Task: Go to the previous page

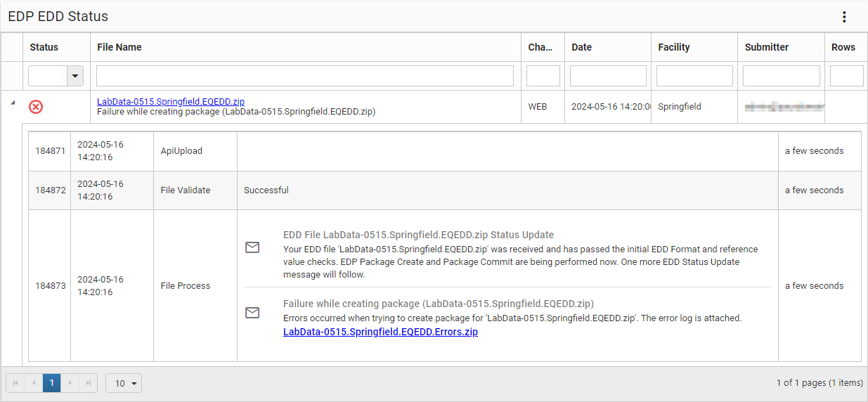Action: click(34, 383)
